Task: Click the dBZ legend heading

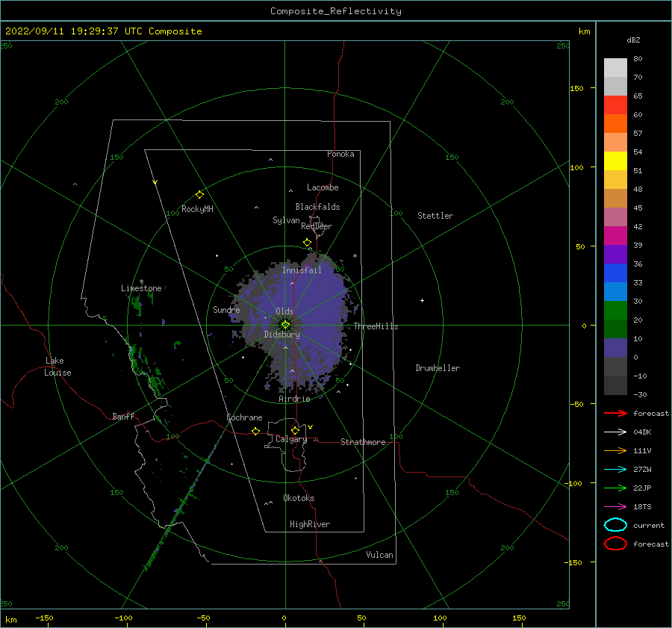Action: pos(633,40)
